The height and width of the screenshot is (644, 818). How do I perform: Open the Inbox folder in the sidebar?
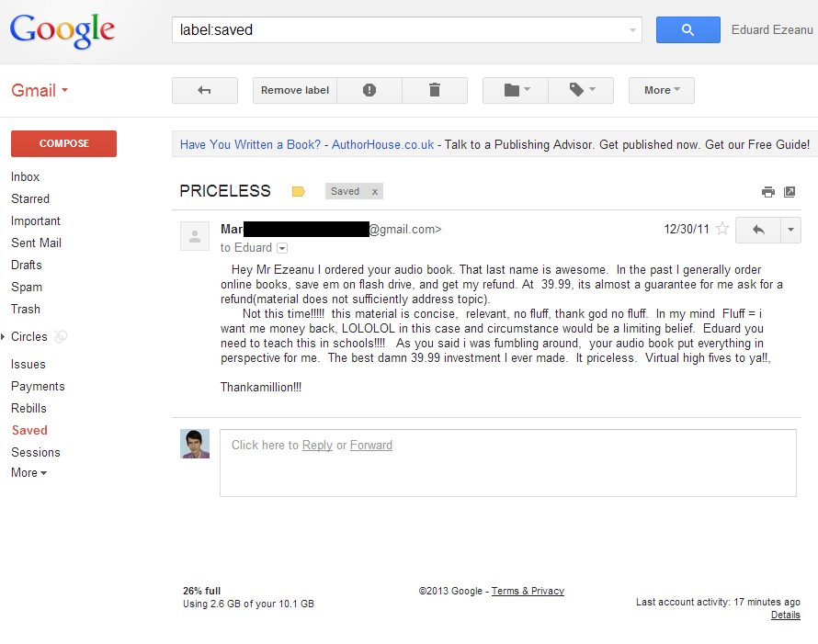[25, 176]
